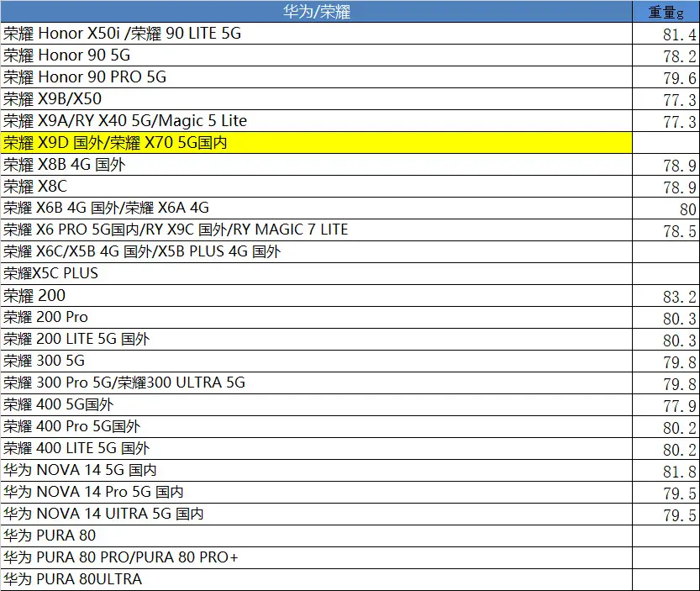The height and width of the screenshot is (591, 700).
Task: Click the weight value 79.6
Action: click(679, 78)
